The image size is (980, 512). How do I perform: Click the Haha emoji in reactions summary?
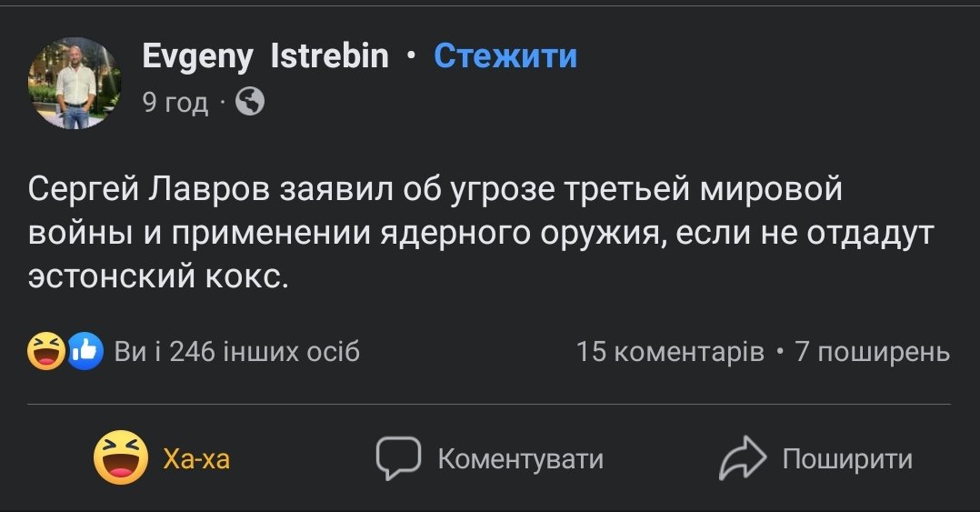(x=46, y=351)
